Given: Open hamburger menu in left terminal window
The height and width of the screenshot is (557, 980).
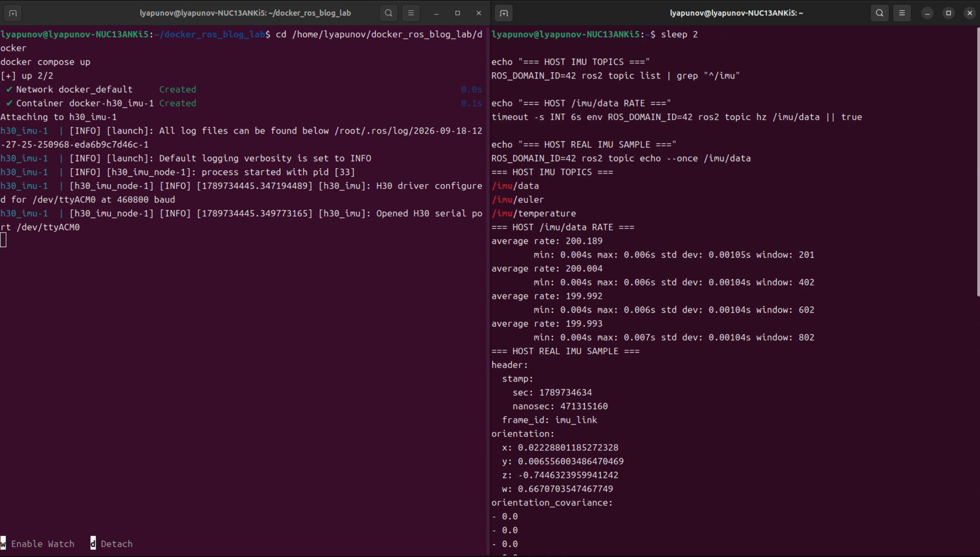Looking at the screenshot, I should pos(411,13).
